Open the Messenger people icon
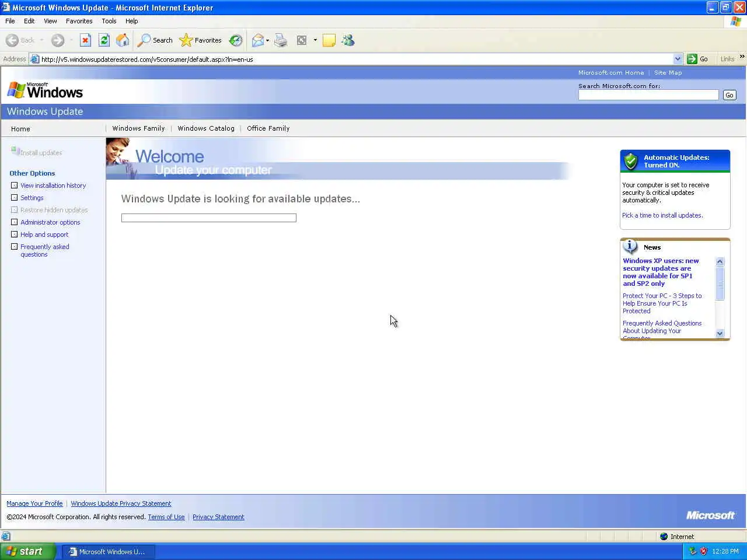The image size is (747, 560). (348, 40)
